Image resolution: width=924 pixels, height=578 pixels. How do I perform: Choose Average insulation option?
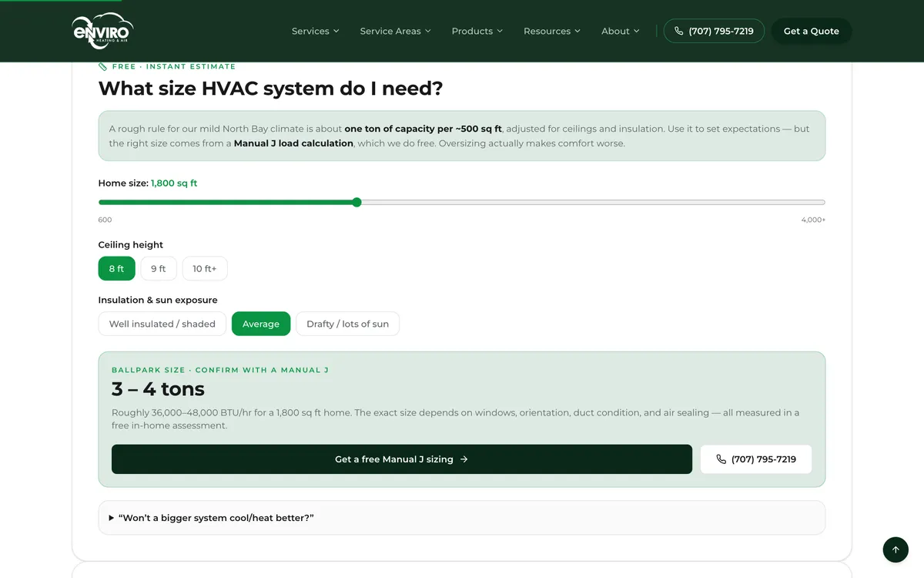261,324
